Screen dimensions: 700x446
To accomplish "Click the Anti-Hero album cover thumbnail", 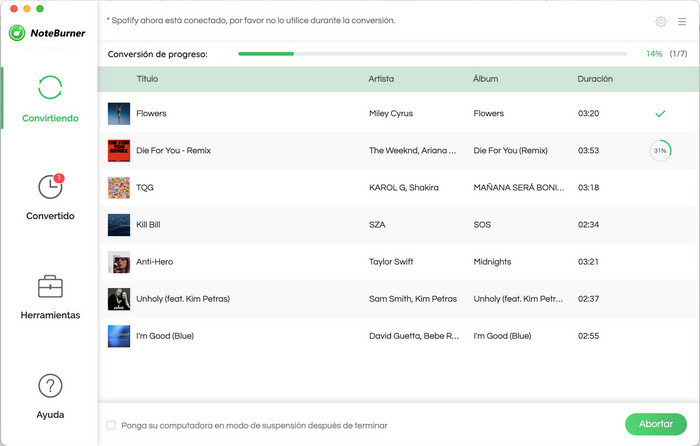I will [119, 262].
